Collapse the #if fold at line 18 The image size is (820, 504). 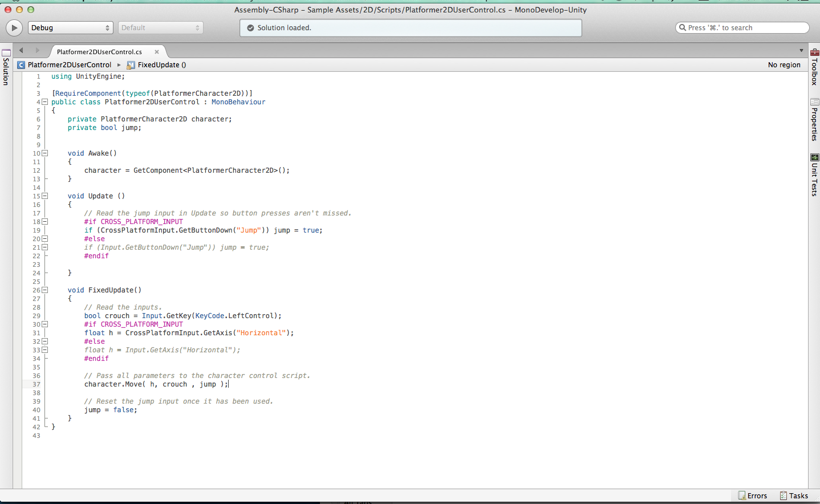click(45, 222)
